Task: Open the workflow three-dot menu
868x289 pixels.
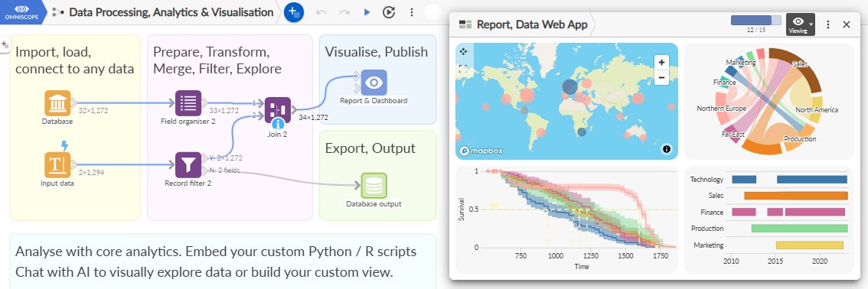Action: click(x=411, y=12)
